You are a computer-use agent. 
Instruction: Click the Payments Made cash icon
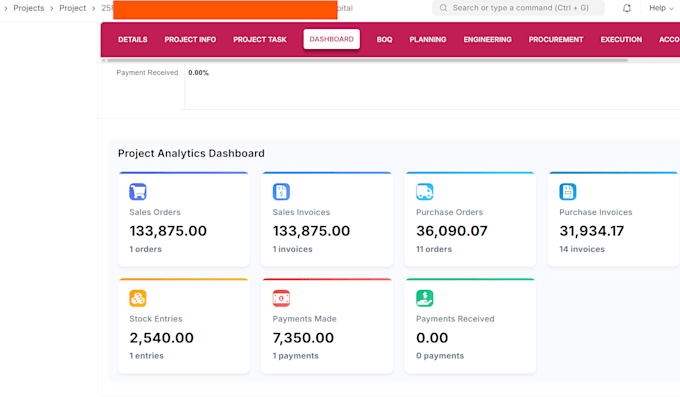281,299
